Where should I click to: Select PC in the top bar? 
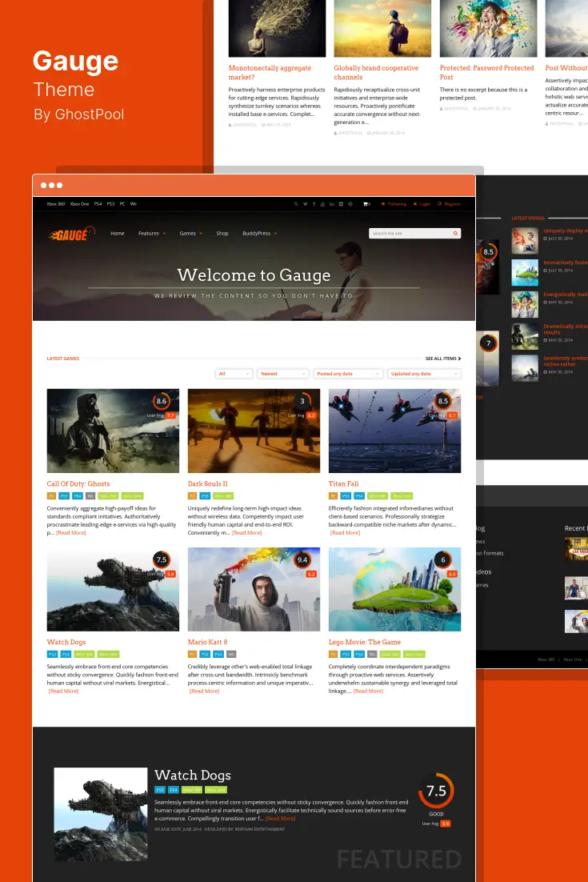(122, 204)
